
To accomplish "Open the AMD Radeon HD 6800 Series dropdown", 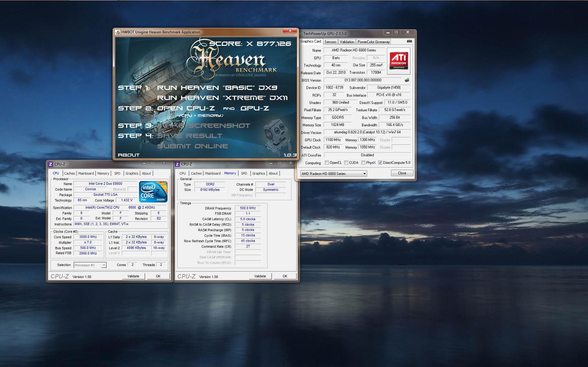I will [x=334, y=173].
